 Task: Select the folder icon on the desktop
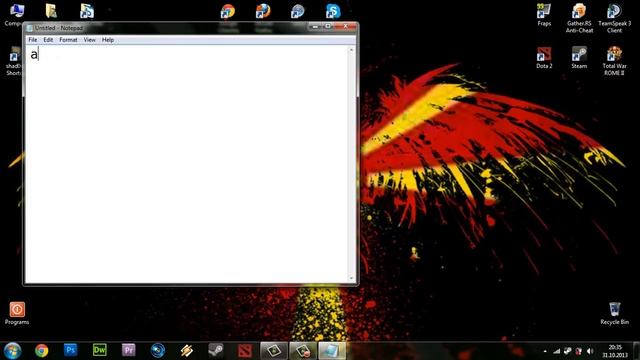[51, 11]
